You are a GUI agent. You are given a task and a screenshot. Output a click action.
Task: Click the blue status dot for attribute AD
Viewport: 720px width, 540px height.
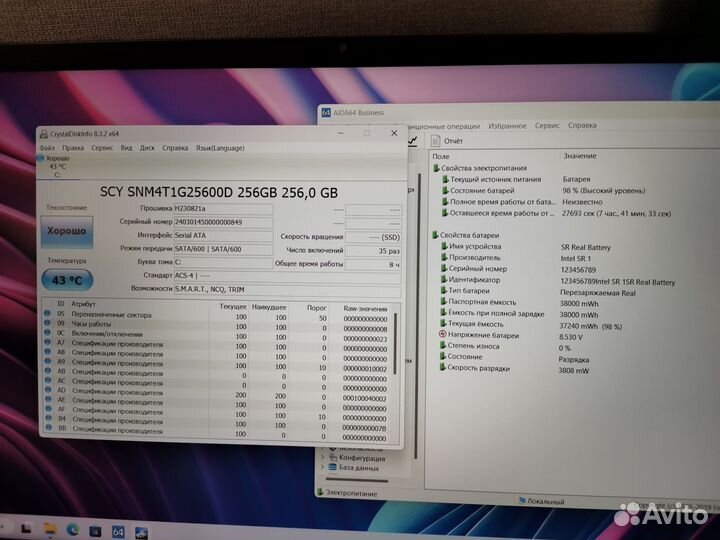[x=48, y=389]
